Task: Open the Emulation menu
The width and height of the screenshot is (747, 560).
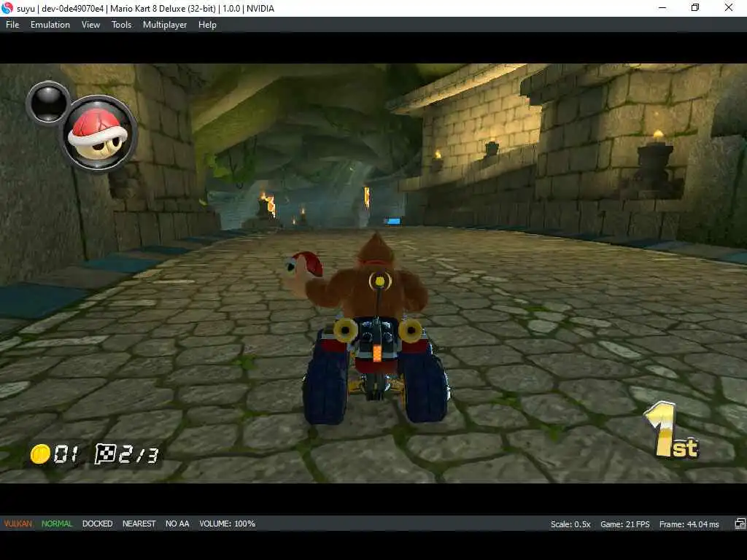Action: coord(50,25)
